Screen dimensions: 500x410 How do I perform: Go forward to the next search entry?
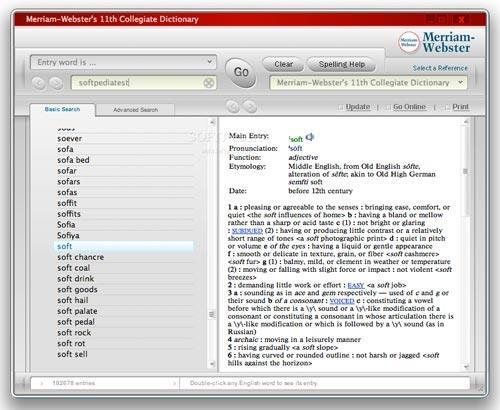[56, 83]
